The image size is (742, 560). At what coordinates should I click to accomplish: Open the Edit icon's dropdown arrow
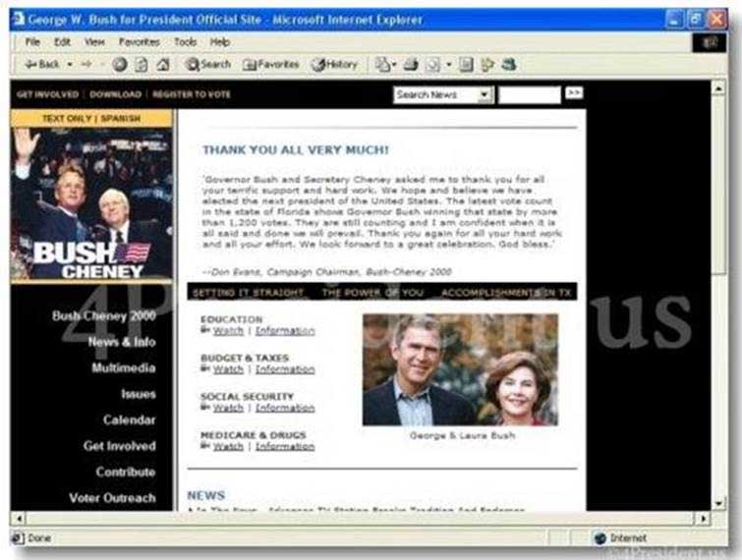[448, 64]
